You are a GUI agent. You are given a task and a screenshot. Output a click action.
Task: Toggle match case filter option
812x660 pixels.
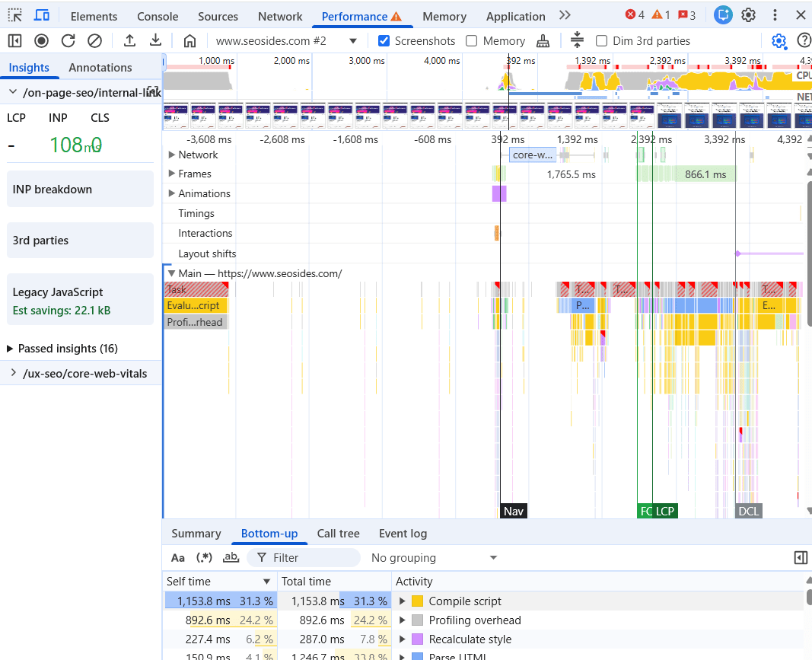pos(177,557)
